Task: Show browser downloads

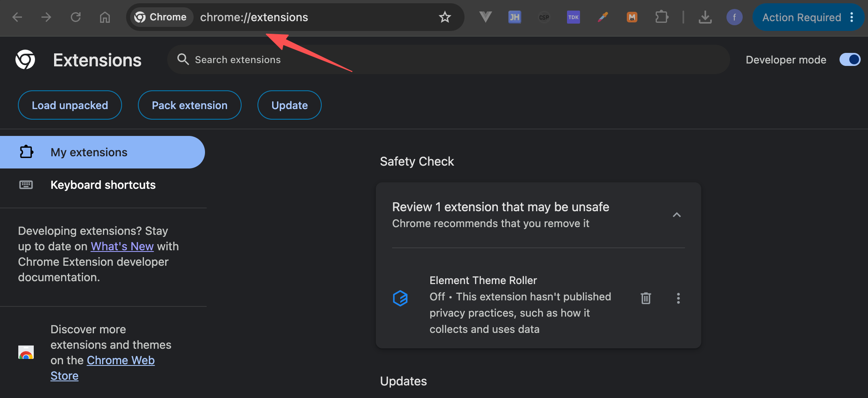Action: tap(705, 17)
